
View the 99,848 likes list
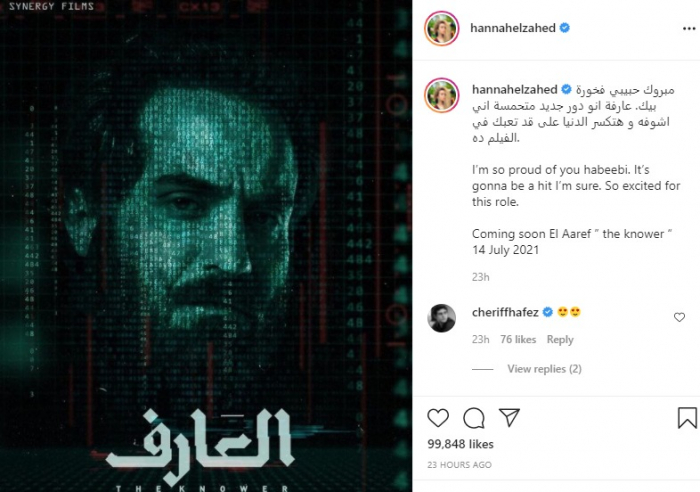[460, 444]
